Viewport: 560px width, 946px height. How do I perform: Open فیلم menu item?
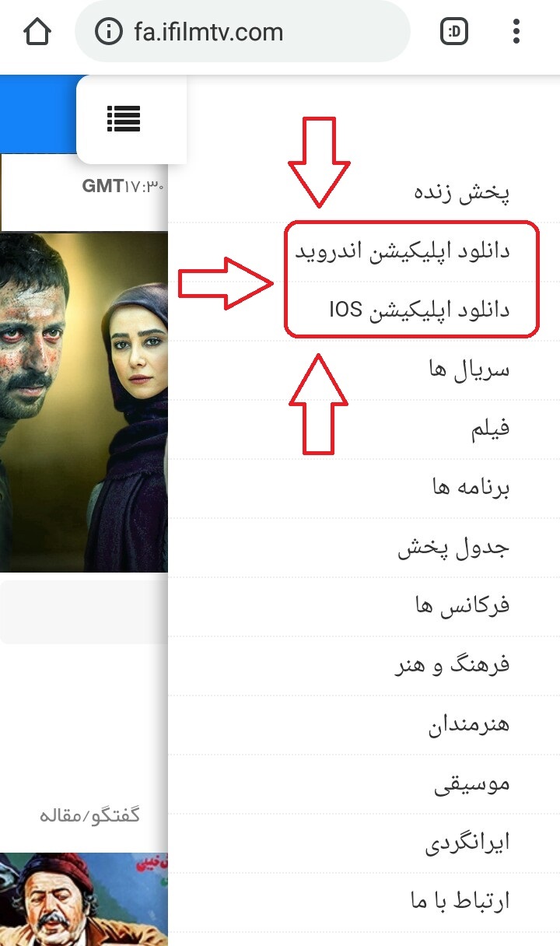click(364, 429)
